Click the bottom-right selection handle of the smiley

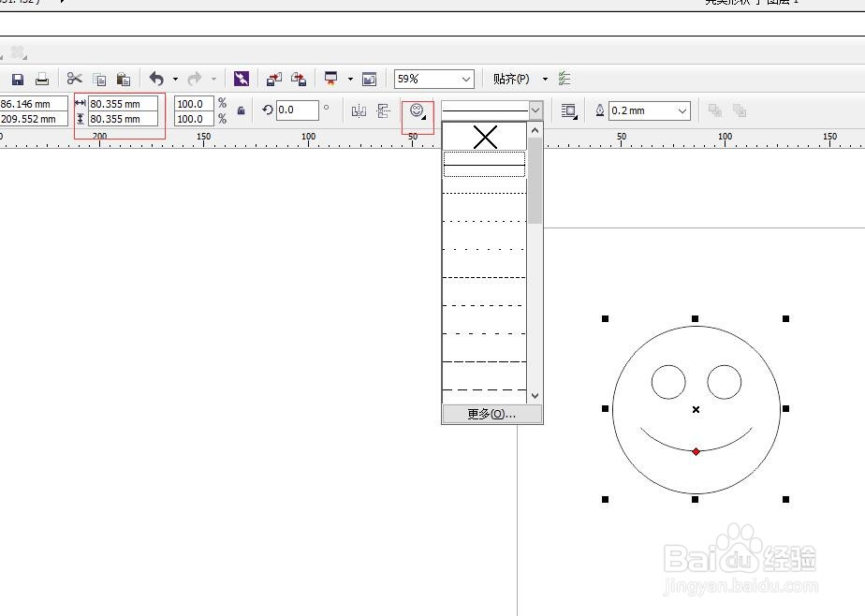pos(785,499)
